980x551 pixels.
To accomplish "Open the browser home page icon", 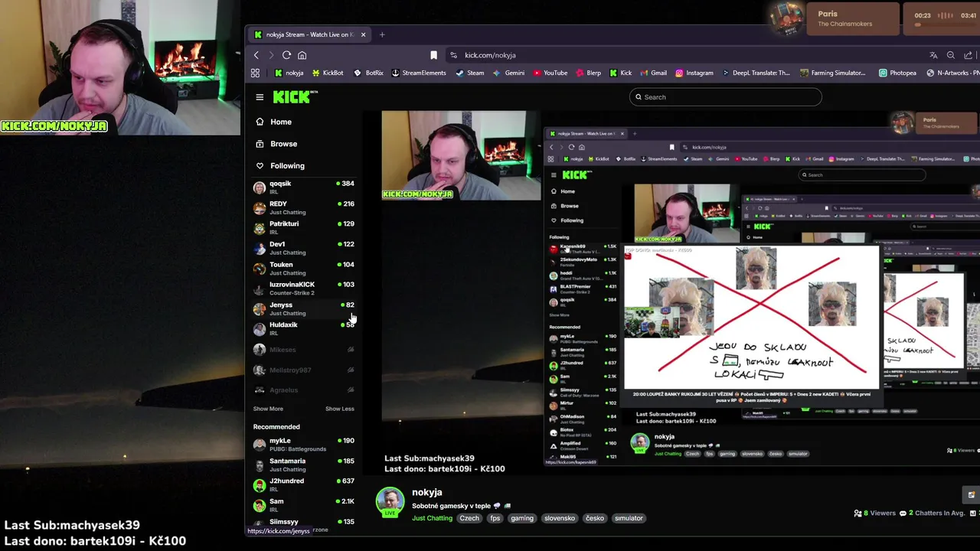I will click(x=302, y=55).
